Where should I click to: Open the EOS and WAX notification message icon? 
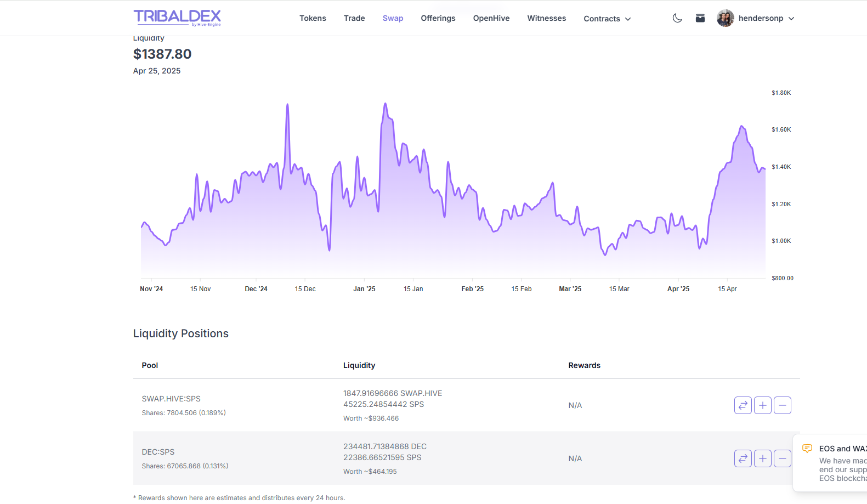pos(807,449)
